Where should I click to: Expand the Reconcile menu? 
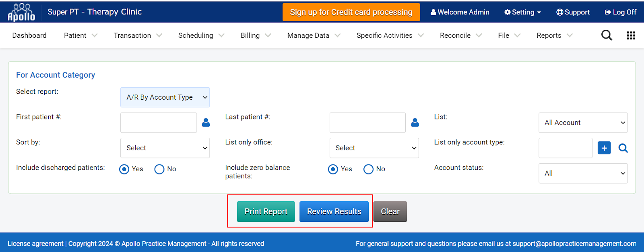(x=461, y=35)
